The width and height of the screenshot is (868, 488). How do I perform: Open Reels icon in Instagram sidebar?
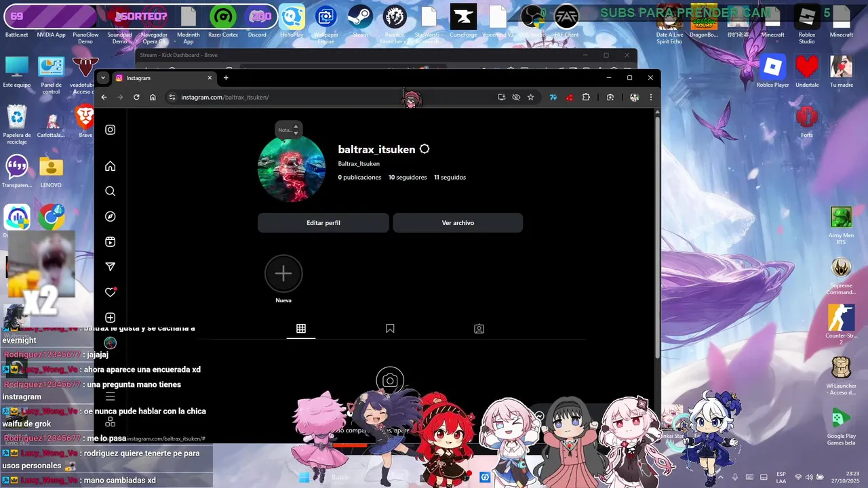click(111, 242)
